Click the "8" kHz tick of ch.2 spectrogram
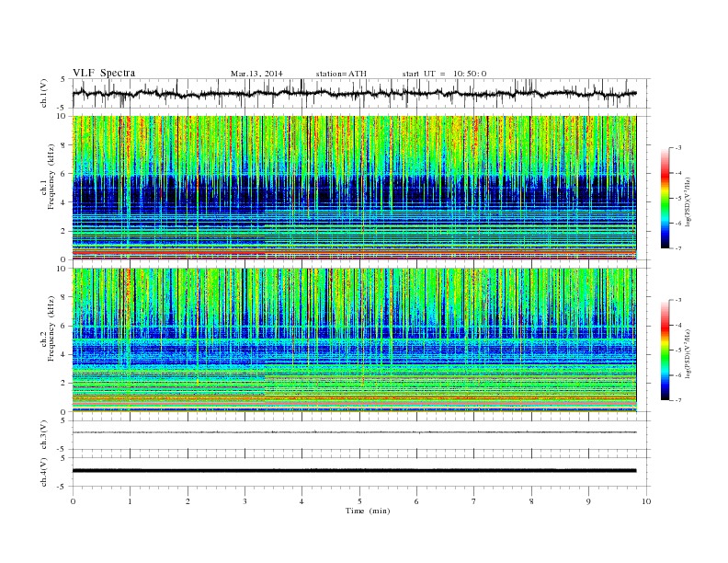This screenshot has height=563, width=728. (x=64, y=297)
